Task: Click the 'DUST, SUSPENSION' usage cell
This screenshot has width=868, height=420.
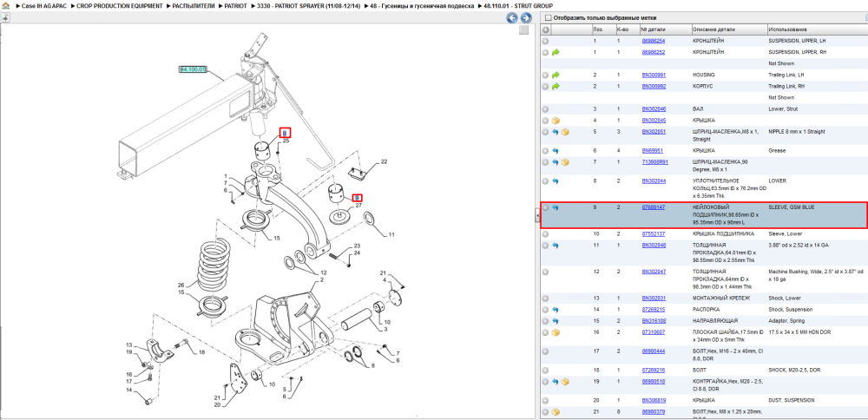Action: pos(792,400)
